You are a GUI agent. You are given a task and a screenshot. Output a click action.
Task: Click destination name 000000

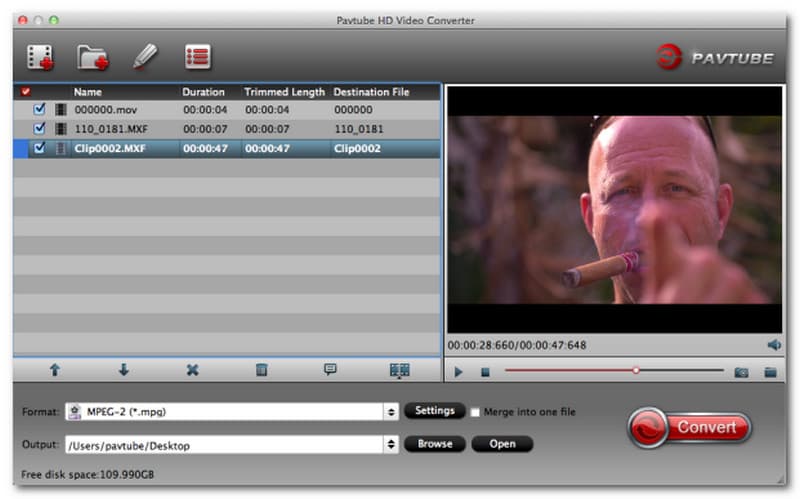pyautogui.click(x=353, y=110)
